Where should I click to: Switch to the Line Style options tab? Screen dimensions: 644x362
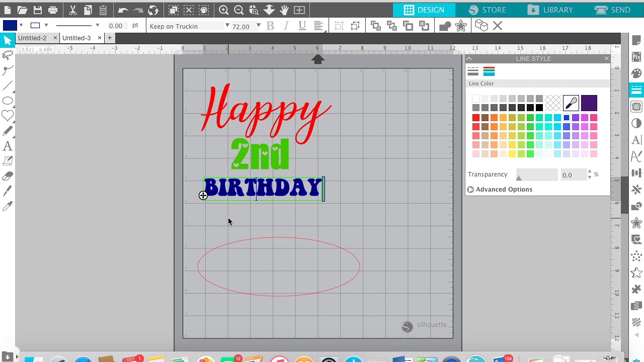[x=473, y=71]
